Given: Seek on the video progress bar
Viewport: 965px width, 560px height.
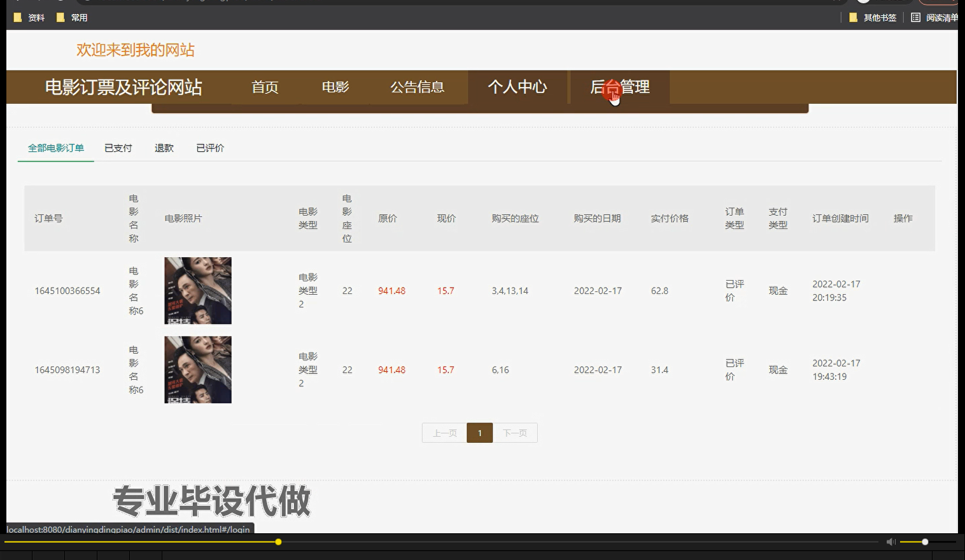Looking at the screenshot, I should click(x=442, y=542).
